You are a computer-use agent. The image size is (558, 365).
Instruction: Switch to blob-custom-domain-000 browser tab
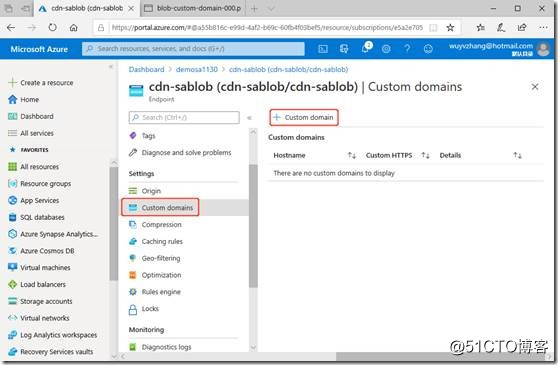click(193, 8)
